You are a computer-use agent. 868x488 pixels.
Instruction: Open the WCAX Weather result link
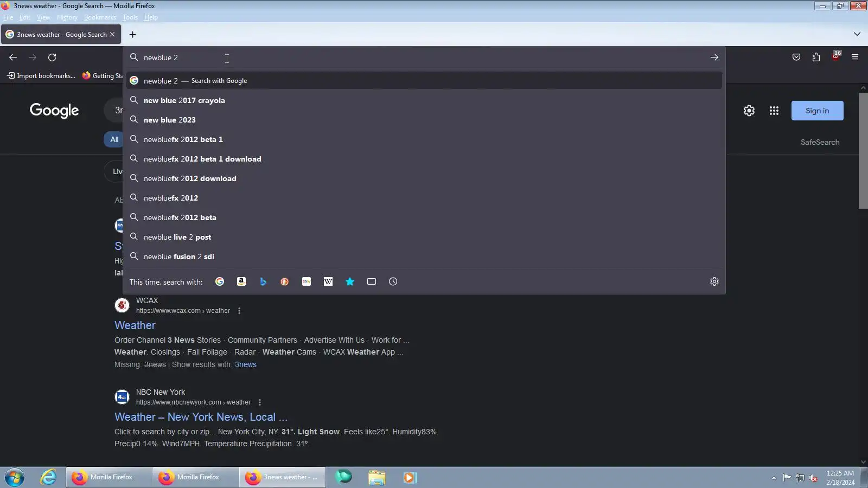(135, 325)
